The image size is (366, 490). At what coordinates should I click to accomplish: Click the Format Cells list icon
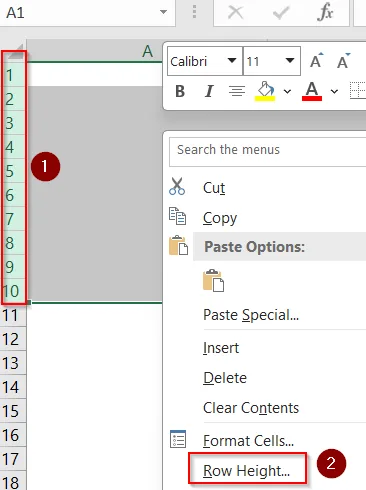[x=178, y=439]
